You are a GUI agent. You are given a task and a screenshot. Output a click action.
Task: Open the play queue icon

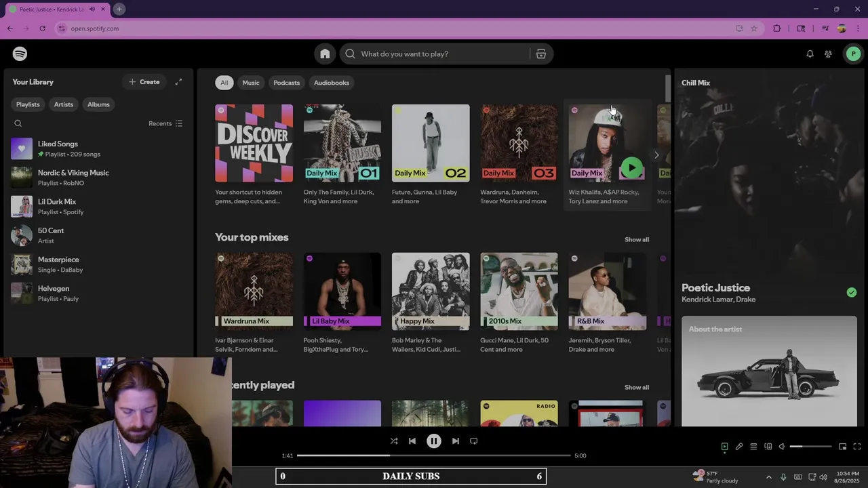tap(753, 447)
